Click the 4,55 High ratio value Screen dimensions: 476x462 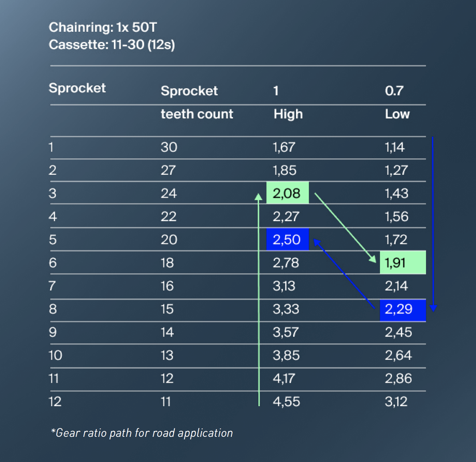click(286, 402)
